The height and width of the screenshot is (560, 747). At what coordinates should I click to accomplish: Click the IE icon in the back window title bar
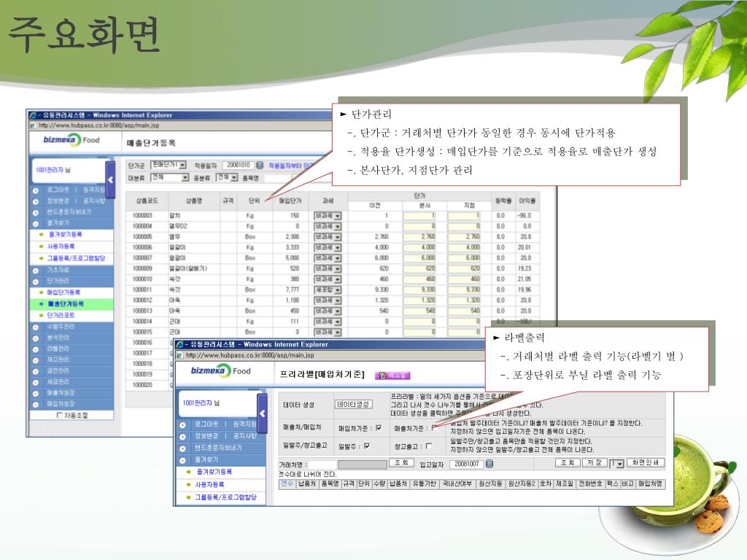tap(32, 115)
